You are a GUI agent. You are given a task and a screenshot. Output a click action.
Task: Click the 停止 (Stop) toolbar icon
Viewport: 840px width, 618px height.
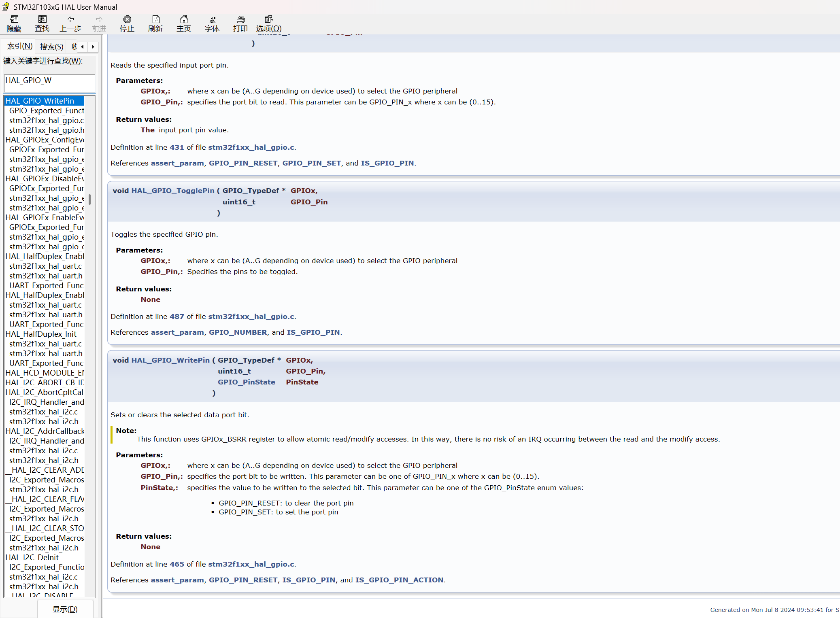pos(127,23)
